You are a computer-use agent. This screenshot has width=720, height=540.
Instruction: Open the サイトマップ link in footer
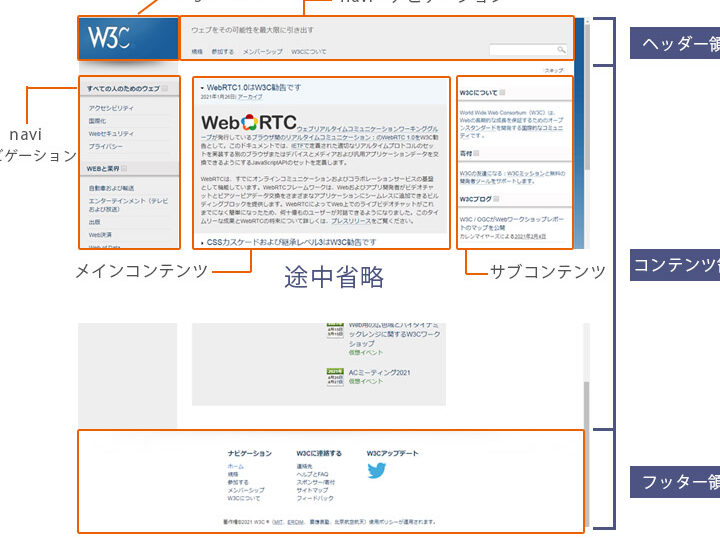(x=308, y=490)
